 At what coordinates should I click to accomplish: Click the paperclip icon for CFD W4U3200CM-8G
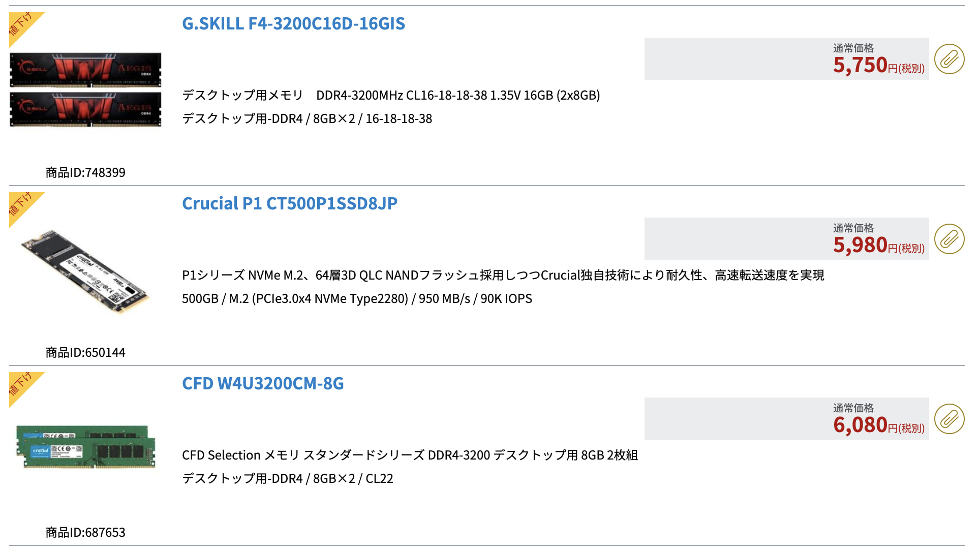[x=949, y=419]
